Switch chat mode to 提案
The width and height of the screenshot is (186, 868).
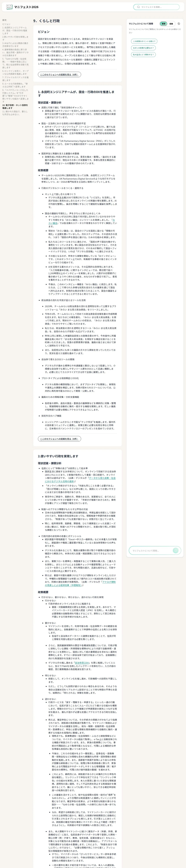tap(171, 24)
